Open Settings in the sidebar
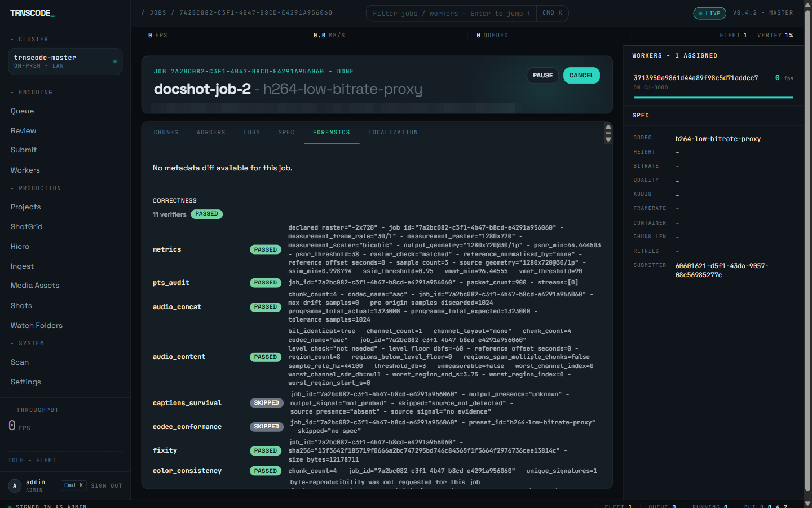 [26, 382]
